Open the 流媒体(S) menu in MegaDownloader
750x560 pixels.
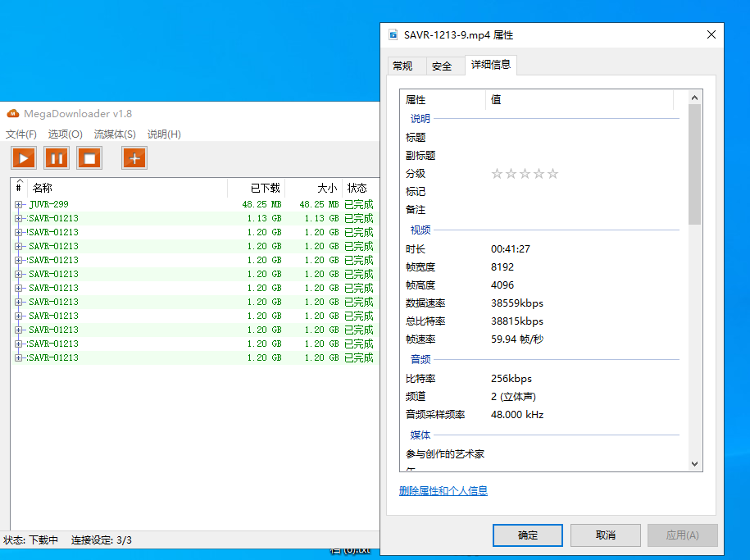coord(115,134)
